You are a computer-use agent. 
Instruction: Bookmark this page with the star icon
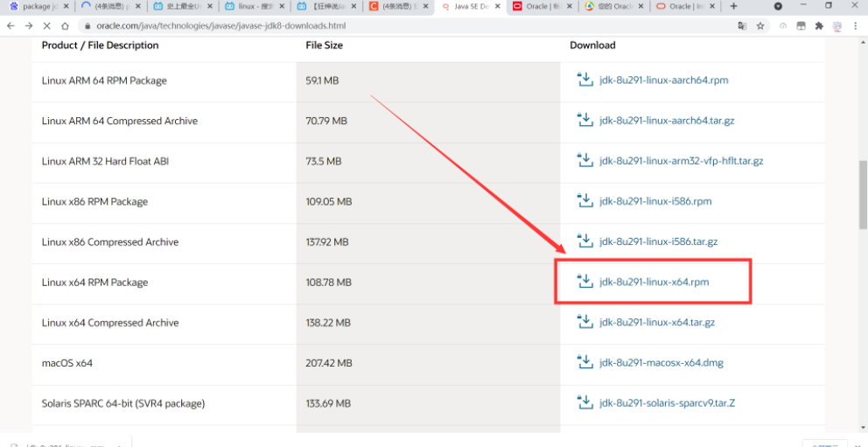[760, 26]
